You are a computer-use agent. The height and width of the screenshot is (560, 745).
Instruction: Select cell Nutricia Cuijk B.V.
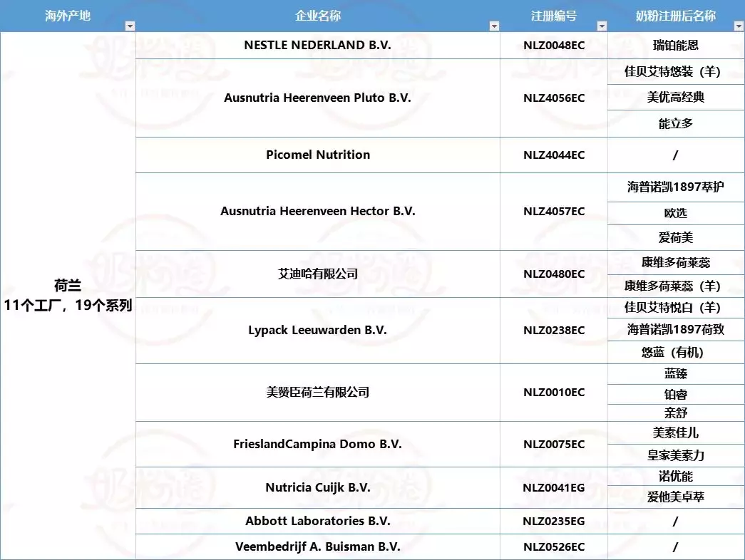coord(317,487)
